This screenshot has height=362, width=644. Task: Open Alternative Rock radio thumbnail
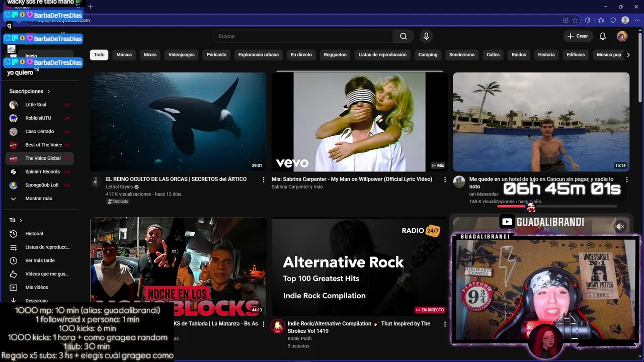click(x=360, y=266)
